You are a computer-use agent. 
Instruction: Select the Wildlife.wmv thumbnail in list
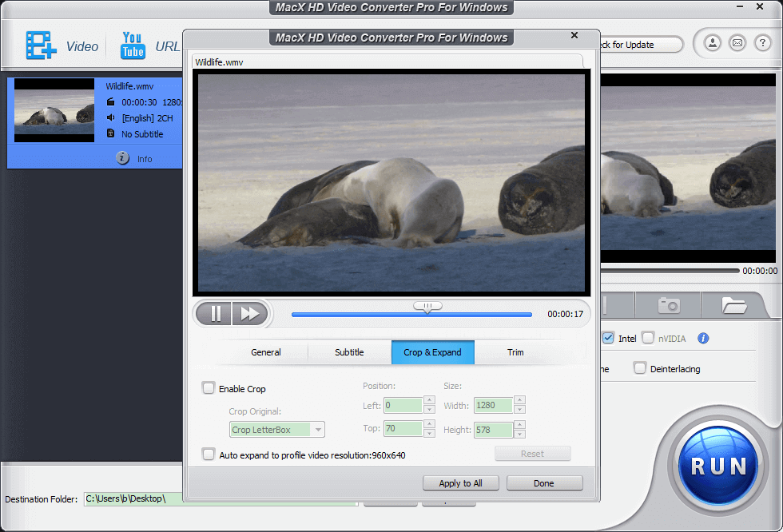(x=54, y=110)
